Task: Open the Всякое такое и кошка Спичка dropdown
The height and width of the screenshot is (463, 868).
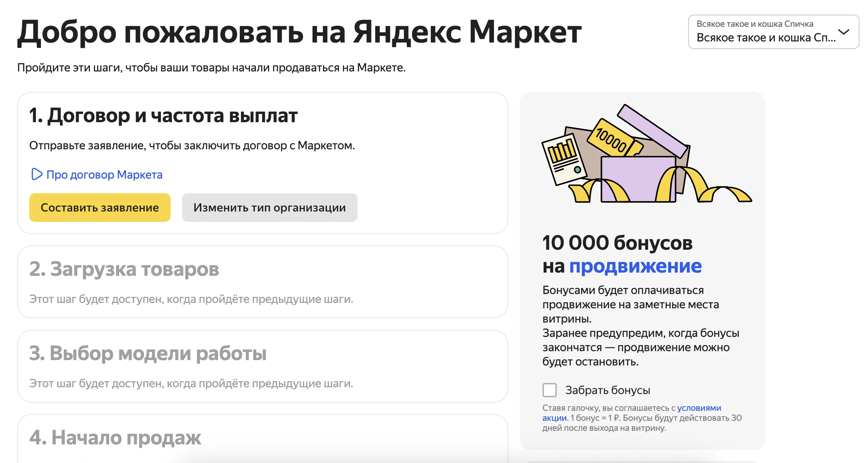Action: 773,32
